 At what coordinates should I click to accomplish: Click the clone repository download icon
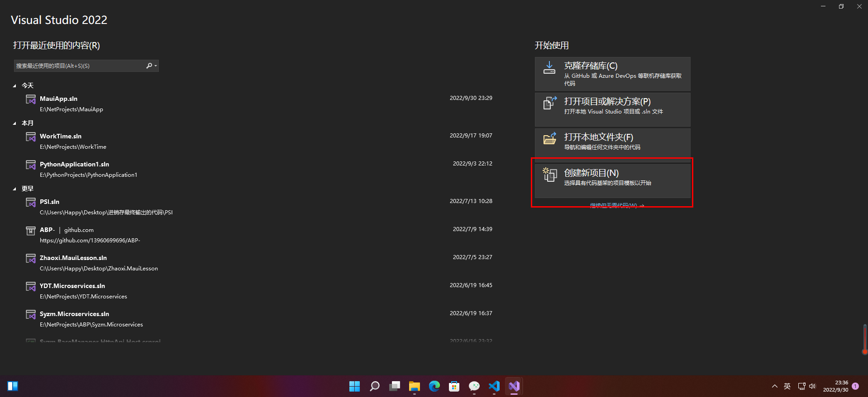pos(549,68)
